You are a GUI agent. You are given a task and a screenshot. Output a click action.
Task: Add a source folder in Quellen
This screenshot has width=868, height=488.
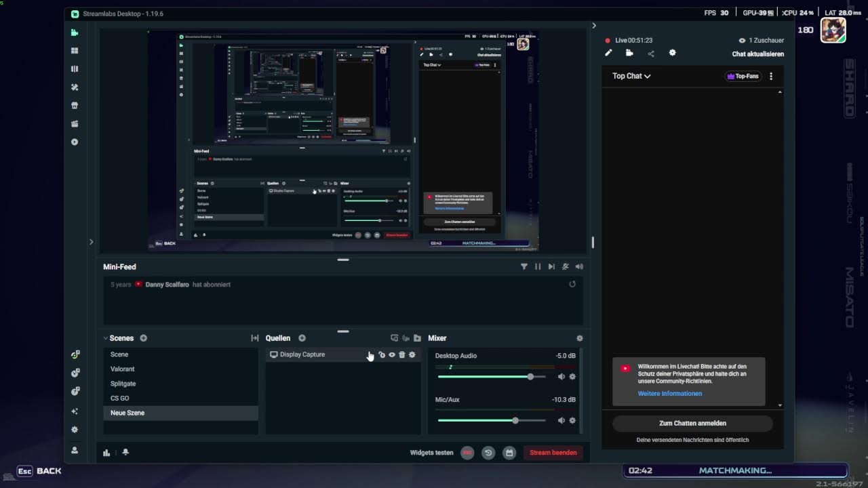pyautogui.click(x=417, y=338)
